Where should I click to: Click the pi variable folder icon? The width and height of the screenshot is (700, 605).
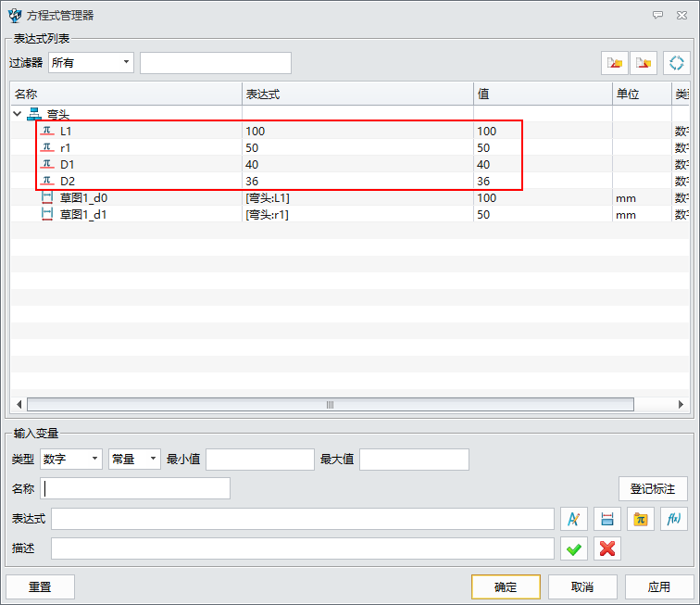tap(640, 519)
